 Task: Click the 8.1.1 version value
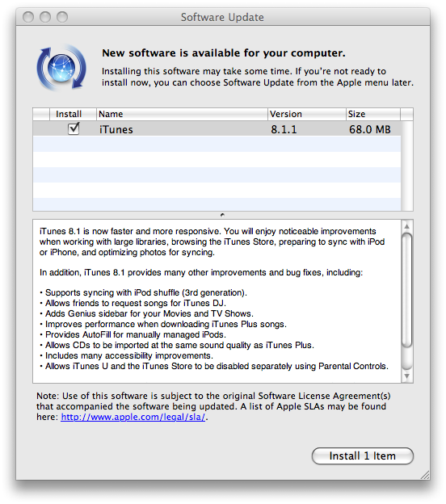point(284,129)
